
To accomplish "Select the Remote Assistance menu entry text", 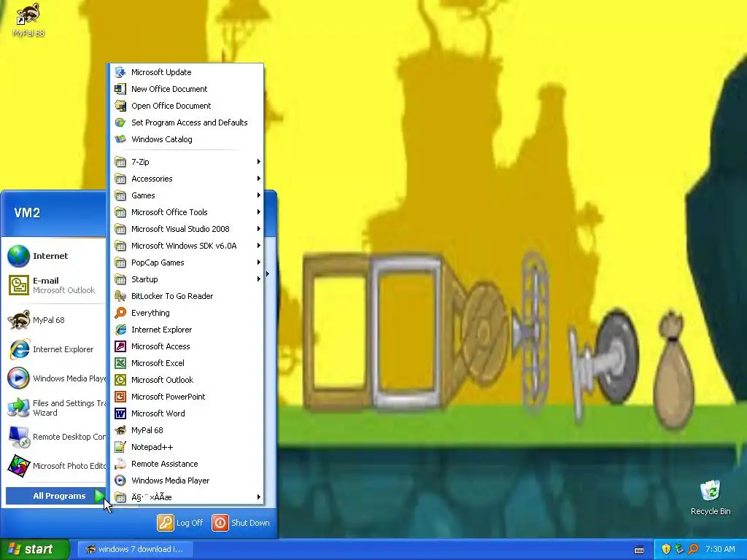I will click(x=165, y=464).
